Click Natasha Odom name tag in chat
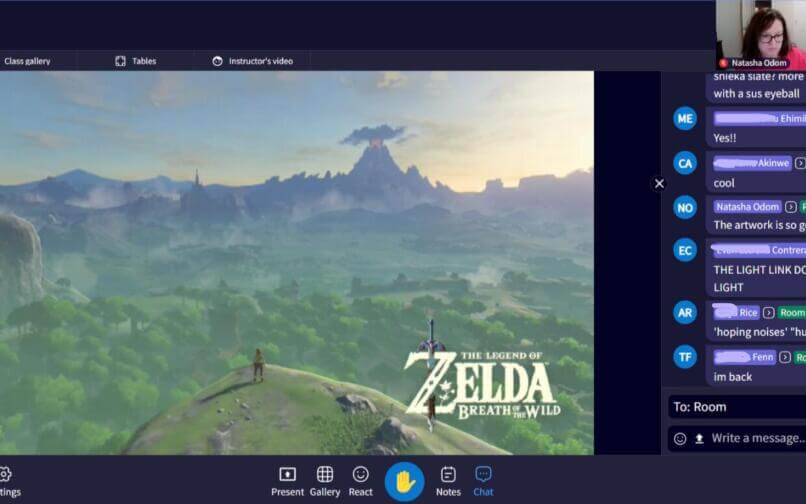The image size is (806, 504). 747,207
